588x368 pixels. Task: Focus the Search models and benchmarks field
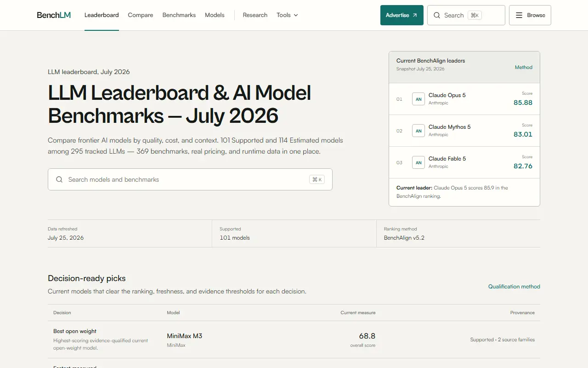pyautogui.click(x=190, y=179)
